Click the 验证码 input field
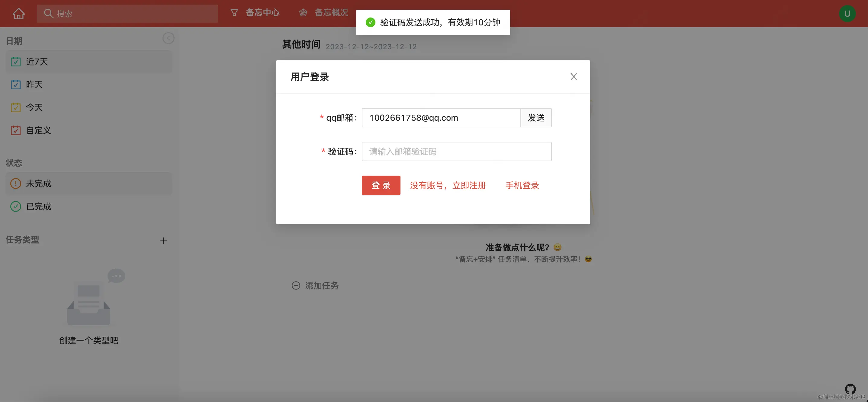 [x=456, y=152]
